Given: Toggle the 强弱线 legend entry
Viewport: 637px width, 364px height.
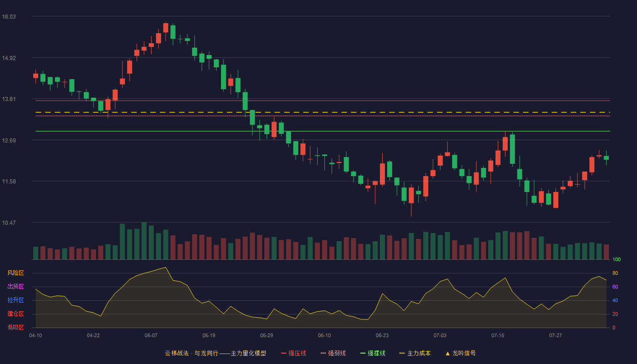Looking at the screenshot, I should [333, 353].
